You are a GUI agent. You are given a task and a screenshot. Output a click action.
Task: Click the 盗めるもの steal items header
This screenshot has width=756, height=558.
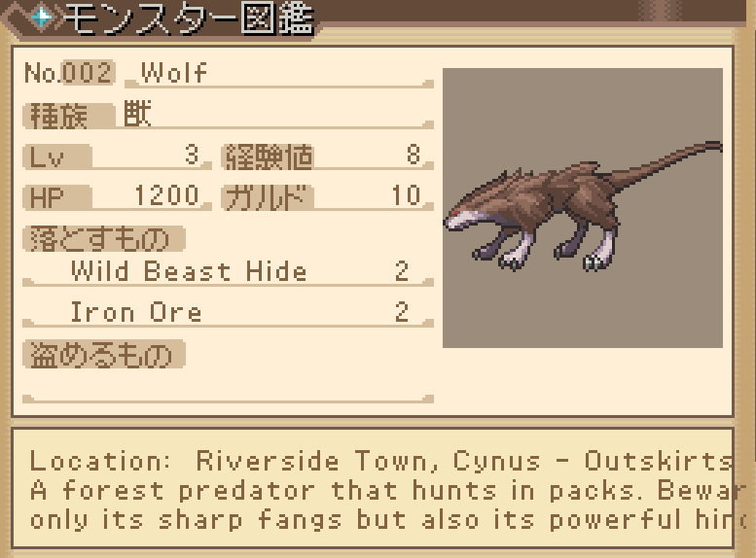click(104, 354)
